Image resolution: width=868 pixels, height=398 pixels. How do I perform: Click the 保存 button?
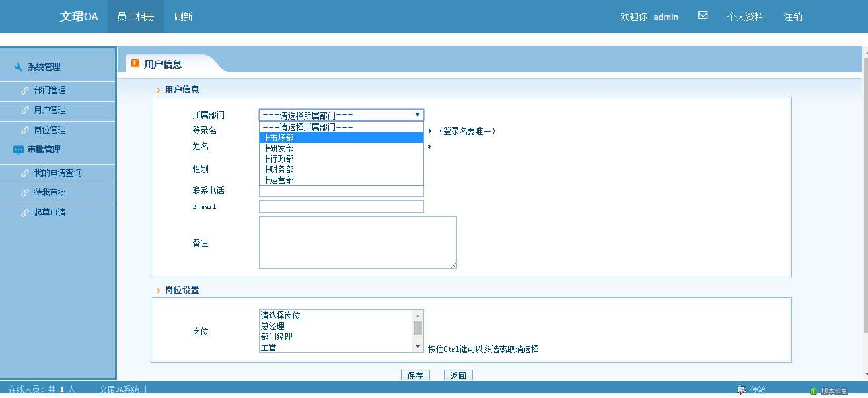pyautogui.click(x=416, y=376)
